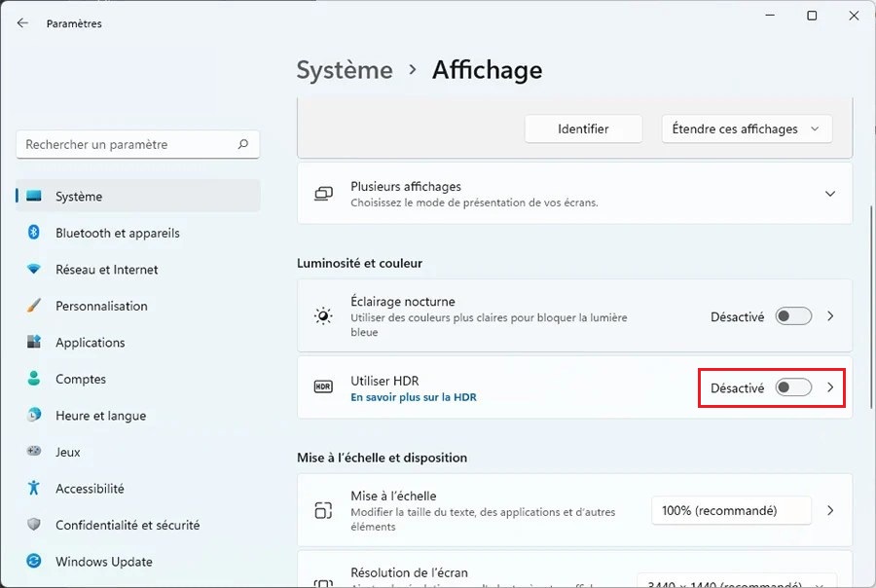Open the Étendre ces affichages dropdown
The width and height of the screenshot is (876, 588).
click(x=747, y=129)
